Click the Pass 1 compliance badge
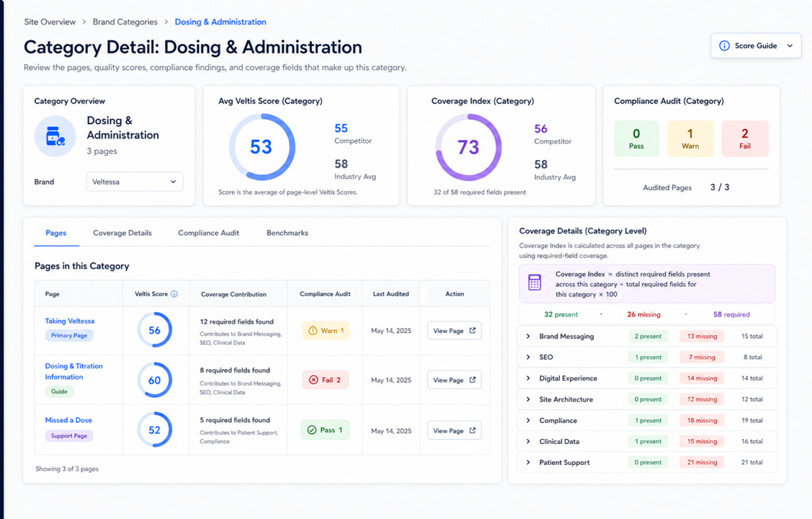Viewport: 812px width, 519px height. pyautogui.click(x=325, y=430)
